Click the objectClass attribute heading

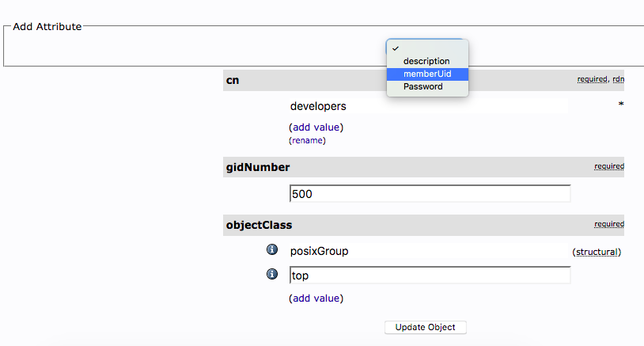click(x=260, y=225)
